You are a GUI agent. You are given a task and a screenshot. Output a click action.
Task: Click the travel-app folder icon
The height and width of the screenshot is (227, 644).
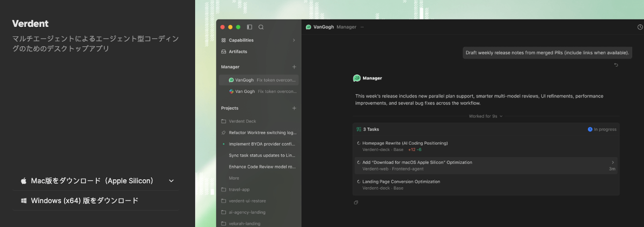coord(223,189)
